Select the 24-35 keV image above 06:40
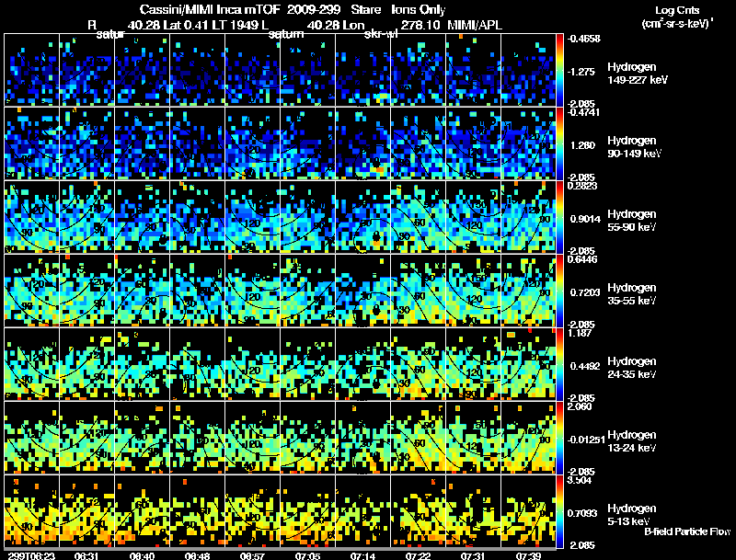 point(143,364)
